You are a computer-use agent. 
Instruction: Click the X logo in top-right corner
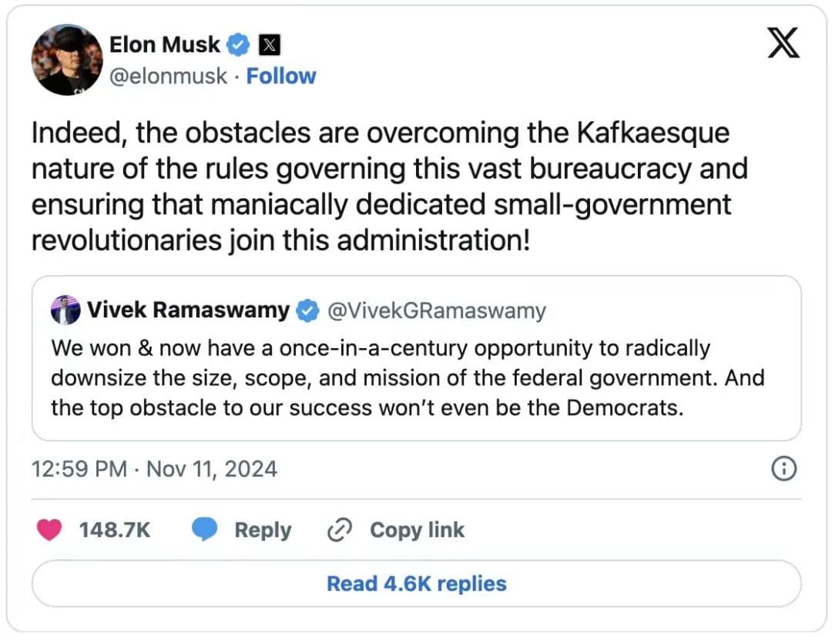784,43
